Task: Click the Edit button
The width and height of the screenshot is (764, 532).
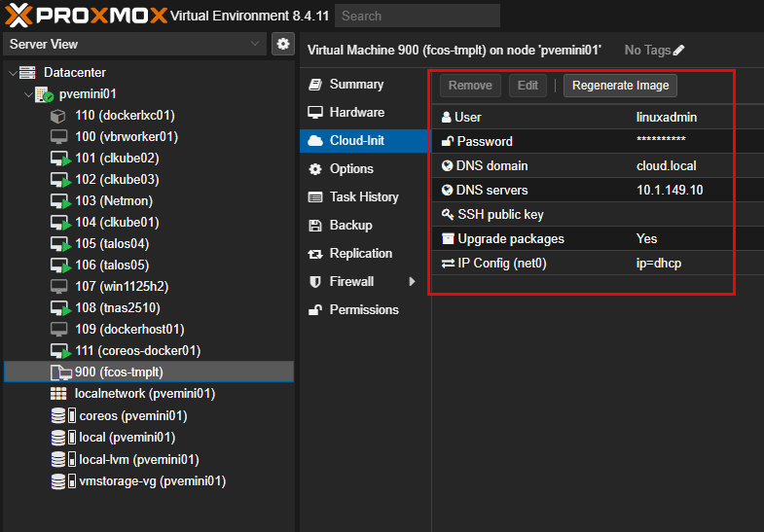Action: (528, 86)
